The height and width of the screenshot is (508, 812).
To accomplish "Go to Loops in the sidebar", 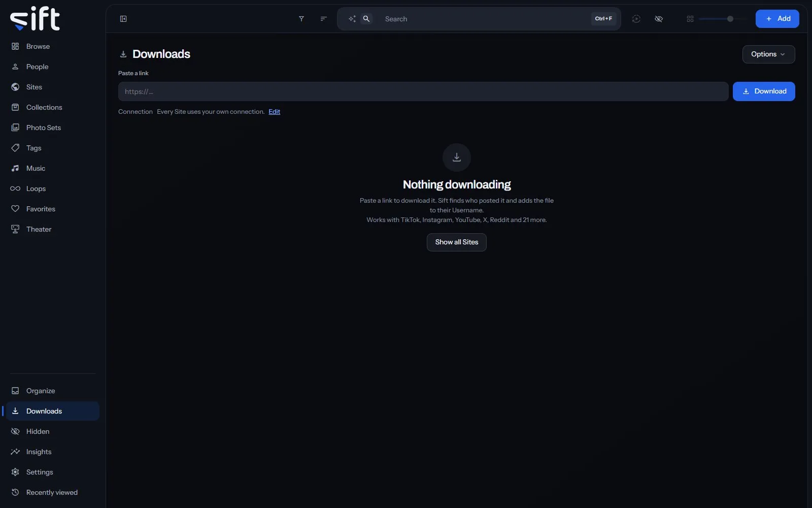I will (x=53, y=188).
